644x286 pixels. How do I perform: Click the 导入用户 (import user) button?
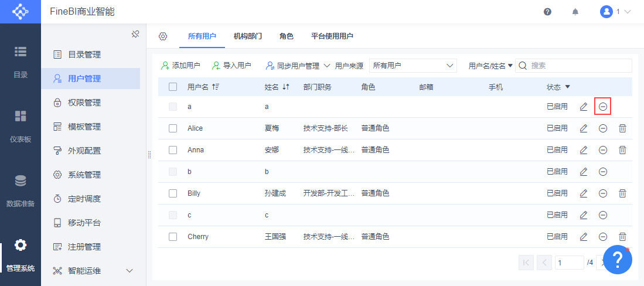pyautogui.click(x=231, y=66)
